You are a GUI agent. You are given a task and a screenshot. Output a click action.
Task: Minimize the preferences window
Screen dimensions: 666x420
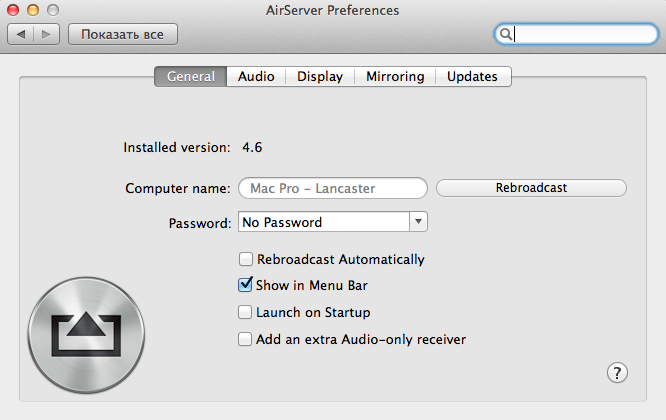(x=33, y=10)
